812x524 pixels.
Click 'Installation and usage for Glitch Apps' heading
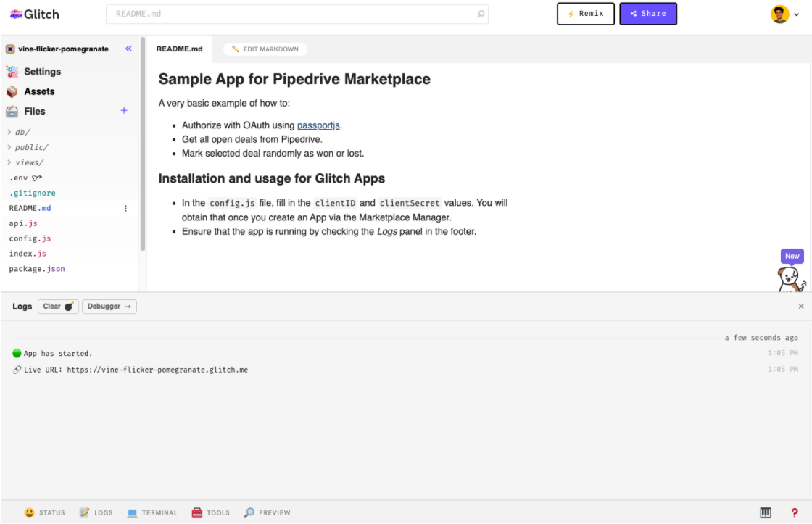pos(271,178)
